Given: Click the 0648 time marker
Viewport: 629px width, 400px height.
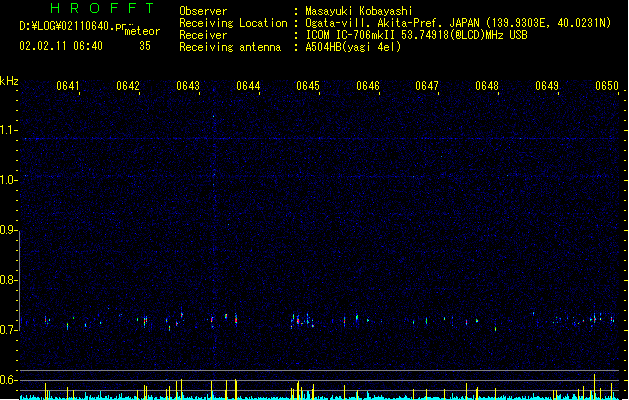Looking at the screenshot, I should 487,86.
